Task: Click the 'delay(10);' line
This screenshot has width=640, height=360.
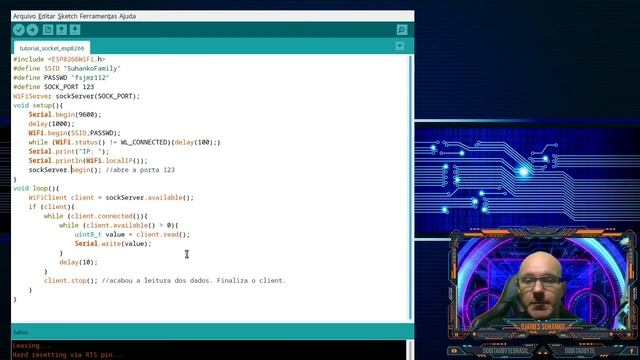Action: [x=78, y=262]
